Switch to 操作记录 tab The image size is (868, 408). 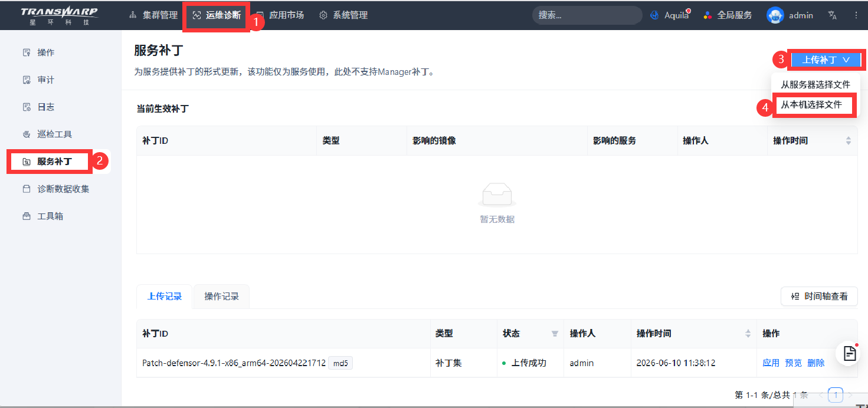(222, 296)
